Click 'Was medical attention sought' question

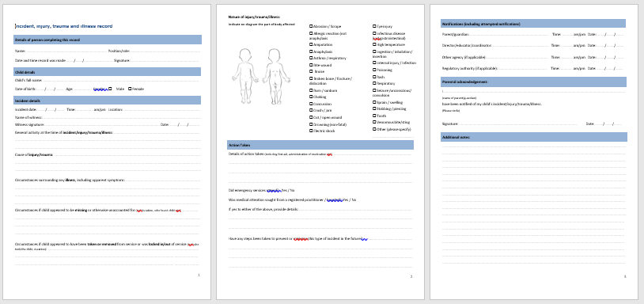coord(293,199)
